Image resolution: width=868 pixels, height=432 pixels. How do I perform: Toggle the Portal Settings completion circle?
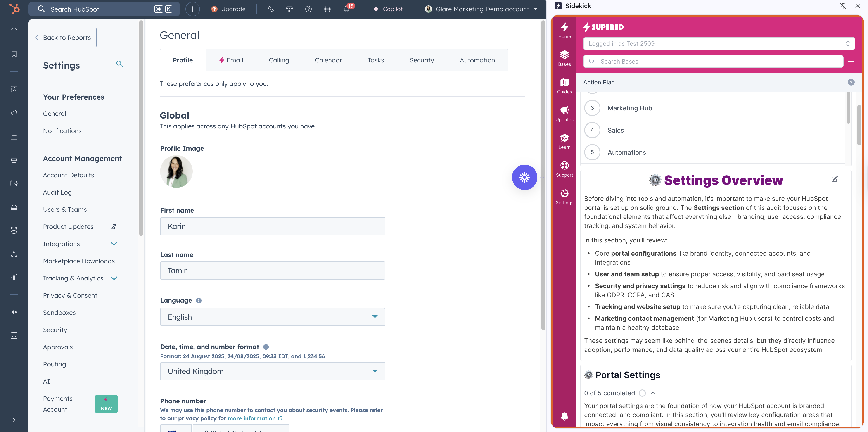click(642, 393)
